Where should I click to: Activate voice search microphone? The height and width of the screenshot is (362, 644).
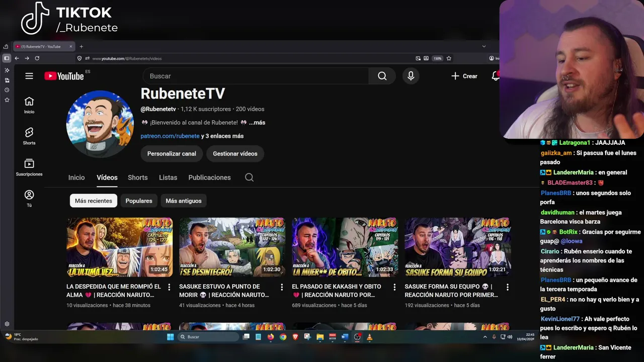point(411,76)
